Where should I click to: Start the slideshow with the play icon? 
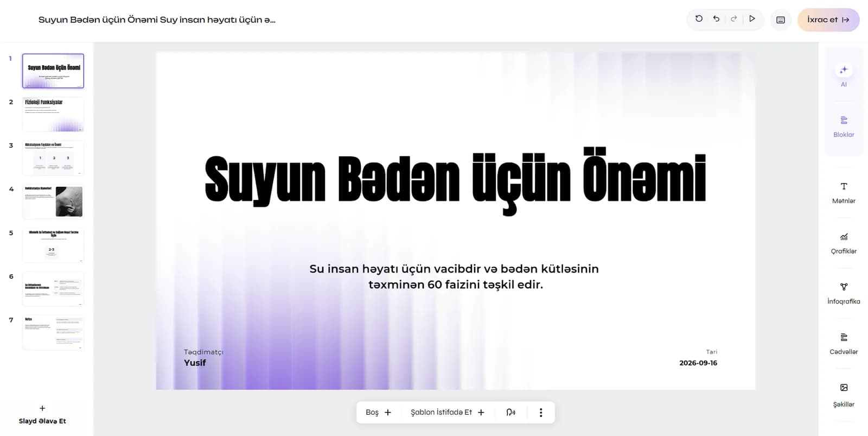752,19
